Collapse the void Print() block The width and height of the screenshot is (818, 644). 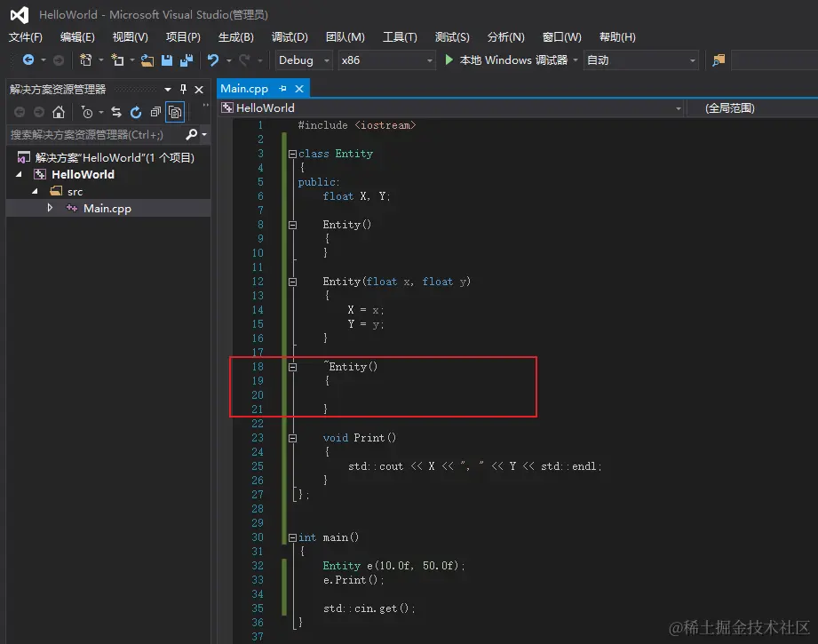pos(293,438)
